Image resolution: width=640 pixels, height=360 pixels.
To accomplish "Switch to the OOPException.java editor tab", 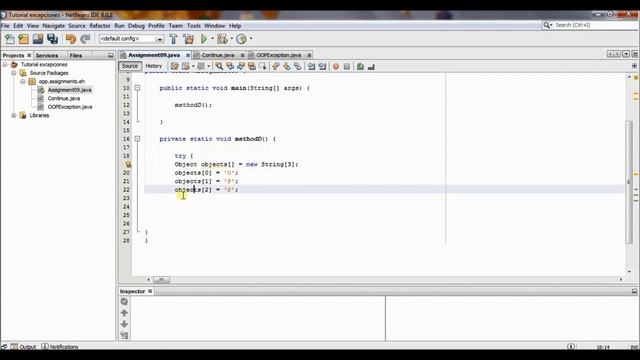I will 278,55.
